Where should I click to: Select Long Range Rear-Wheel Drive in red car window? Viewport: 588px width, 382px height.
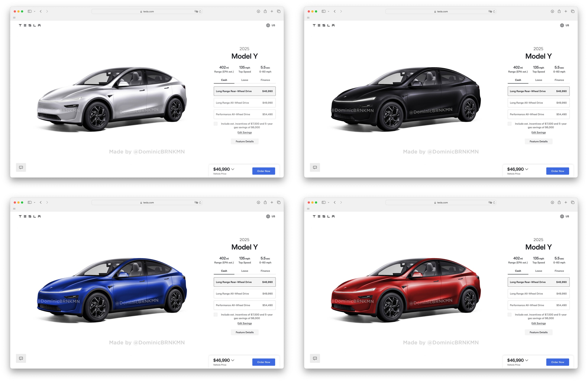(539, 282)
